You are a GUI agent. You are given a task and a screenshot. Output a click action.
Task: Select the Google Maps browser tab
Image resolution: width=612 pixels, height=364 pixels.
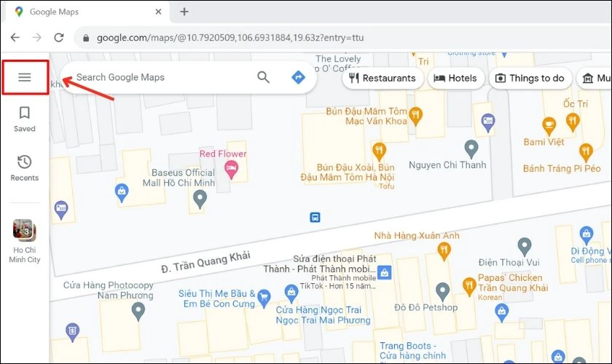[88, 12]
